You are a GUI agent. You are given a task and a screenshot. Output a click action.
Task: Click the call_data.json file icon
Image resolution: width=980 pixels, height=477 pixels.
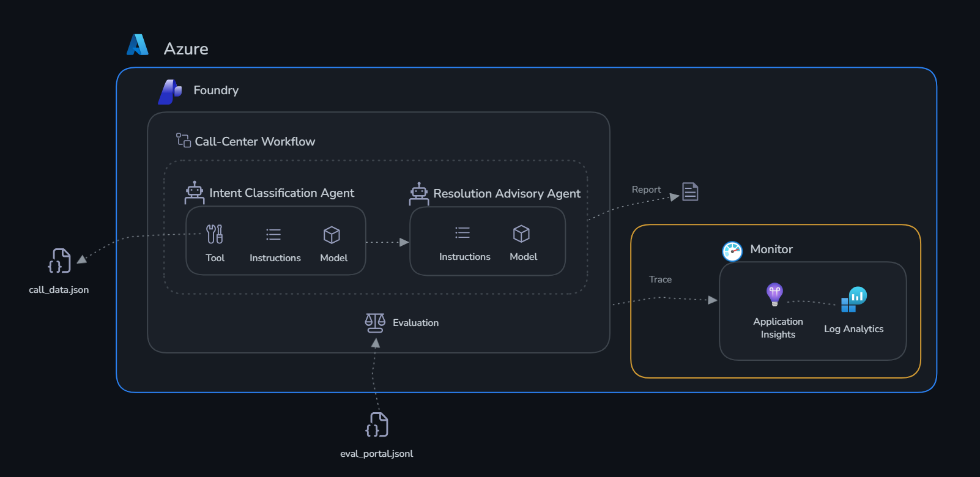[59, 261]
